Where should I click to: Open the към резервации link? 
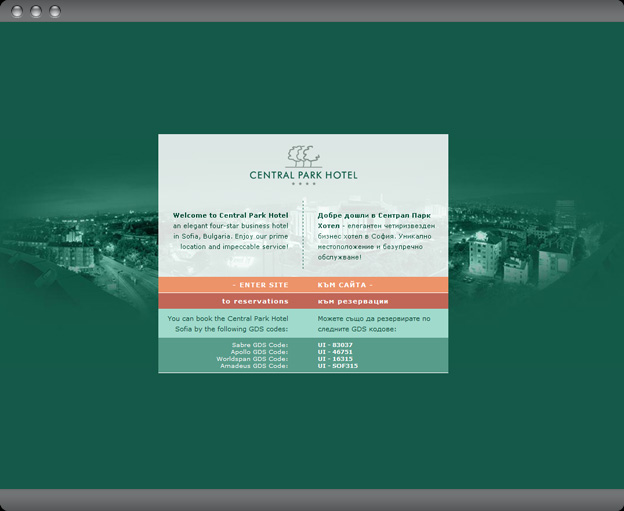click(x=353, y=301)
